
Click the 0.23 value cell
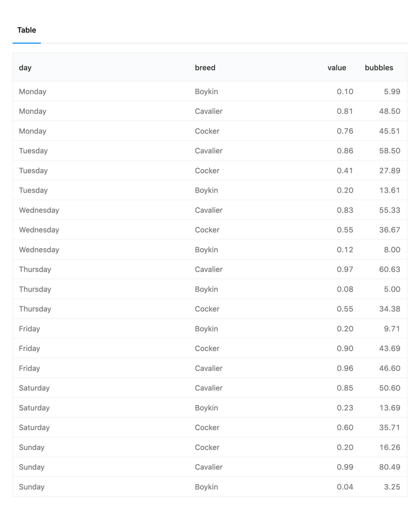click(345, 408)
